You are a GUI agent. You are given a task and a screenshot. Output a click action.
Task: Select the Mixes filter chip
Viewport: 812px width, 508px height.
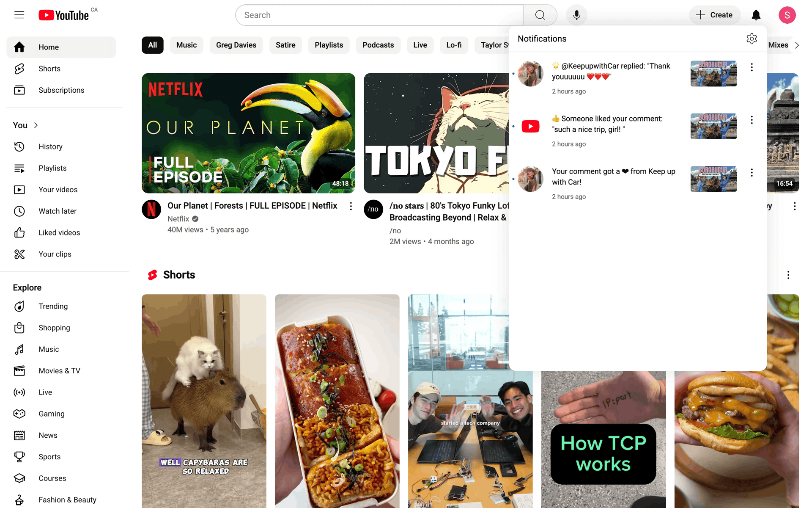779,45
